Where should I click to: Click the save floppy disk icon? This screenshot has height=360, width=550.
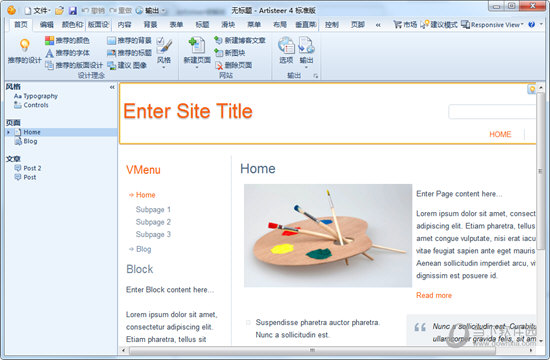(73, 11)
